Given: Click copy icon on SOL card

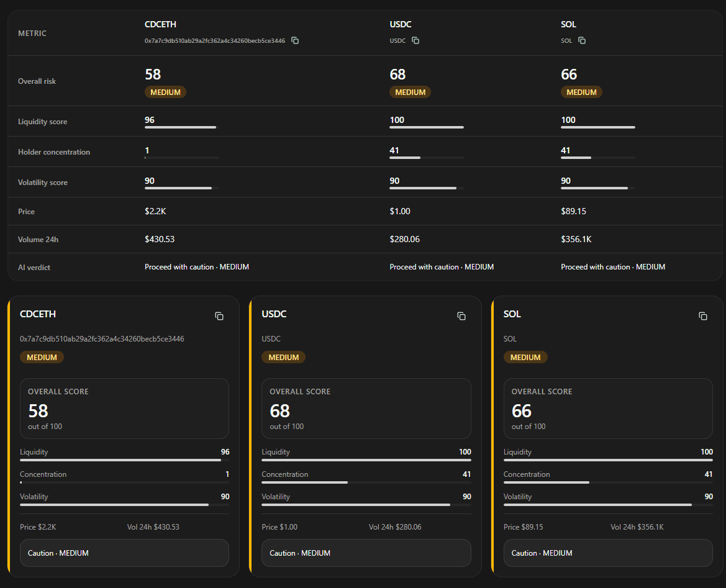Looking at the screenshot, I should click(703, 316).
